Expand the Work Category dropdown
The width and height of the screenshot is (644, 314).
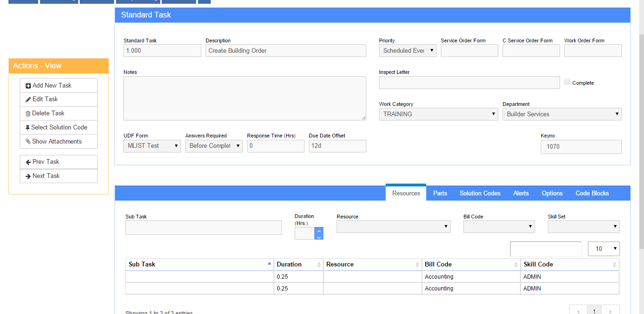click(x=438, y=114)
